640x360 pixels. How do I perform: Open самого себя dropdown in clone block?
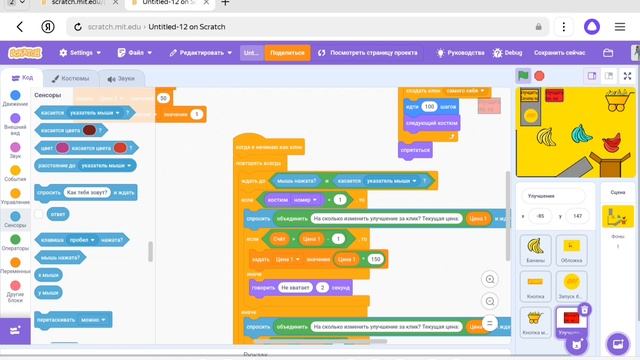482,91
